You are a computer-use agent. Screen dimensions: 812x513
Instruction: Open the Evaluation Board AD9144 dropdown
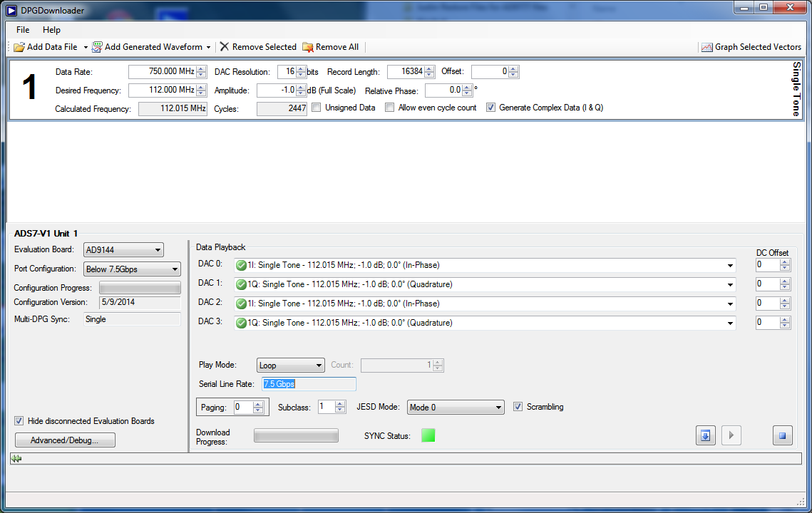pyautogui.click(x=123, y=250)
